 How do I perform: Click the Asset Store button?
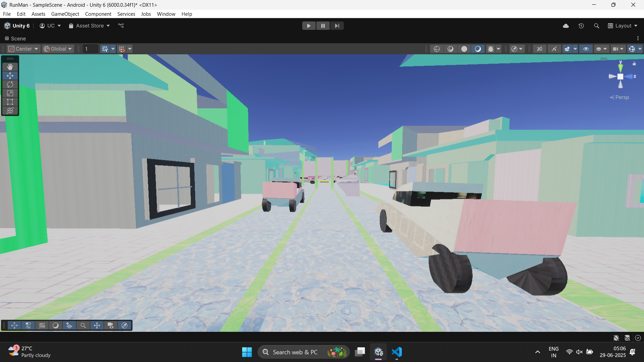click(89, 26)
